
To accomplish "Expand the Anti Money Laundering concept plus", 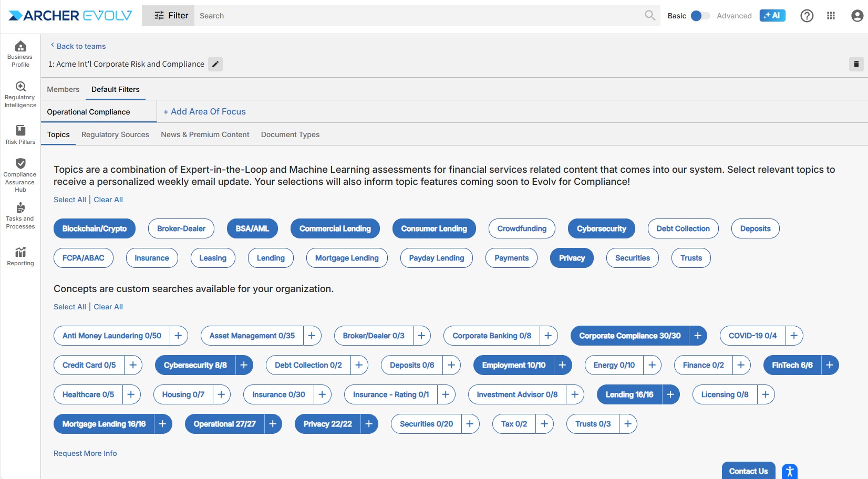I will pyautogui.click(x=179, y=336).
